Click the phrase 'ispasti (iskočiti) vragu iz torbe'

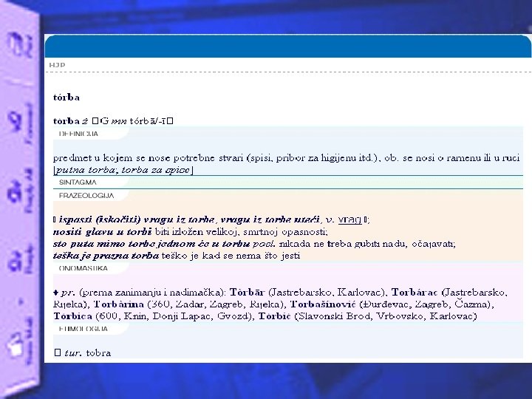137,220
